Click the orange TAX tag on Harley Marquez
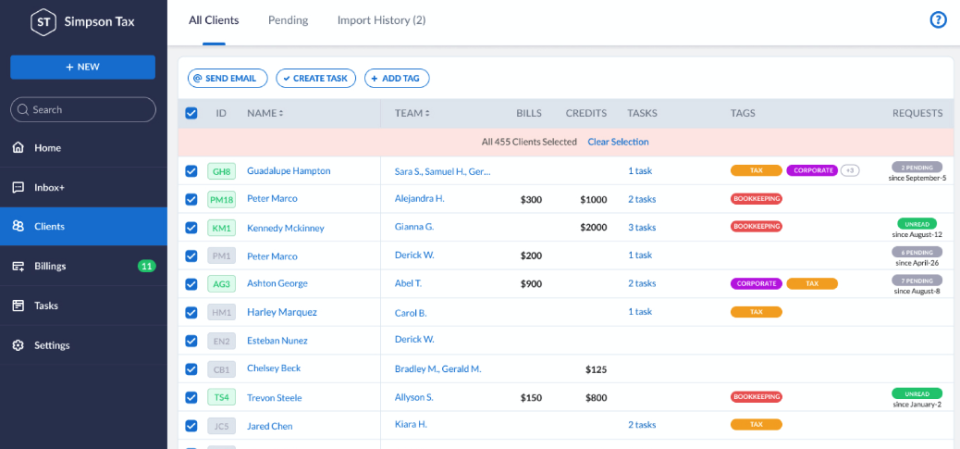 tap(756, 312)
